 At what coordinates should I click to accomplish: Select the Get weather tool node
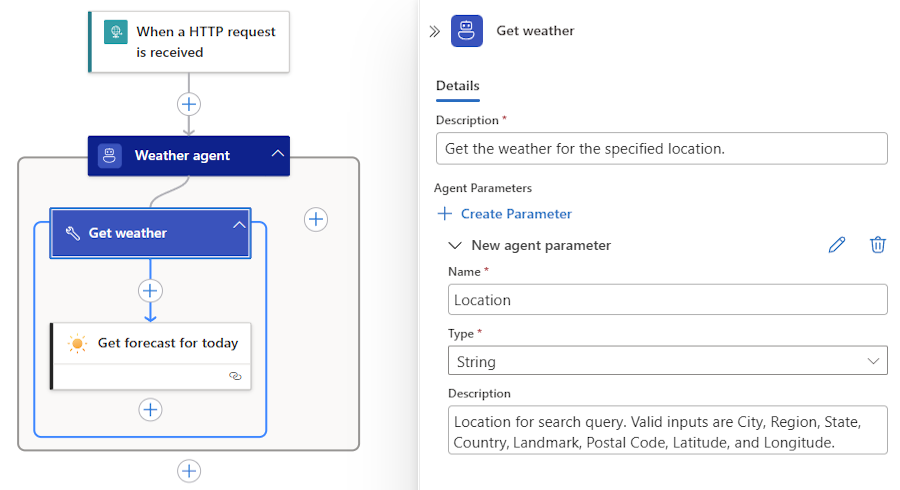point(150,233)
